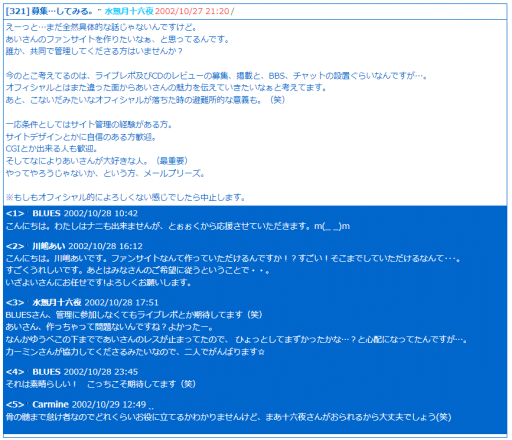Viewport: 512px width, 440px height.
Task: Select reply marker <3>
Action: (15, 303)
